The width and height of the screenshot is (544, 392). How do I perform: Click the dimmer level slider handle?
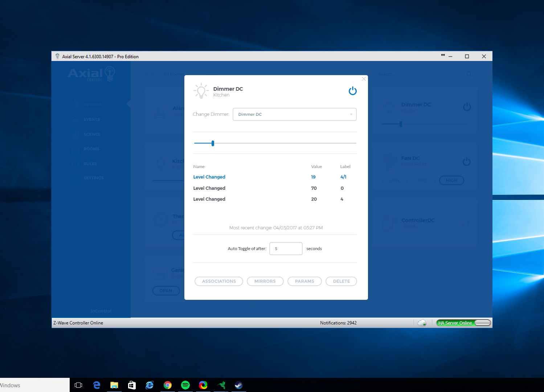(x=213, y=143)
